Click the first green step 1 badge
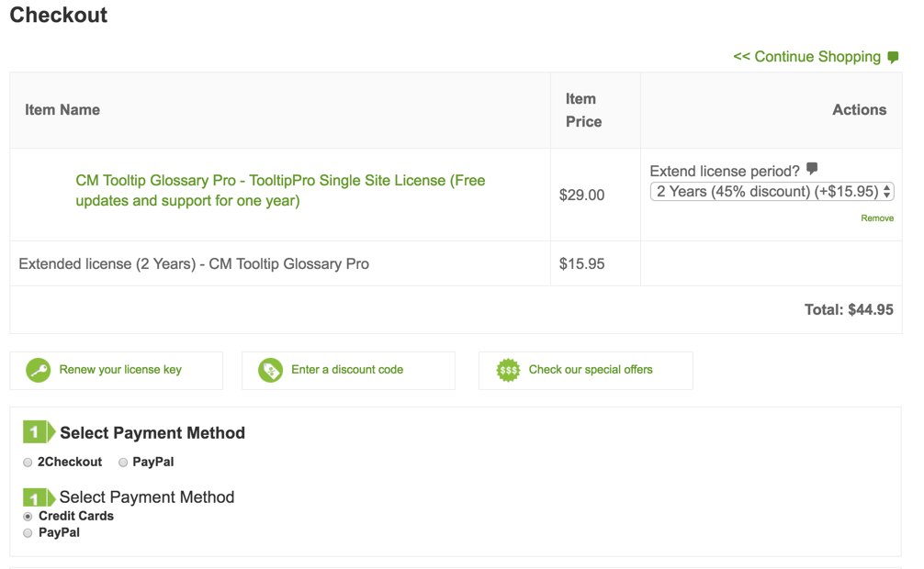 (39, 432)
